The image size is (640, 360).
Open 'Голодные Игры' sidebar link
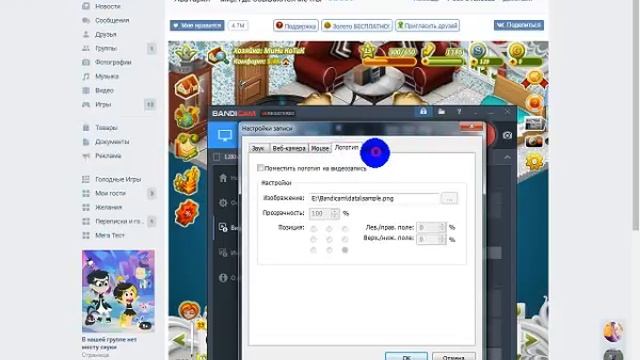click(x=118, y=179)
